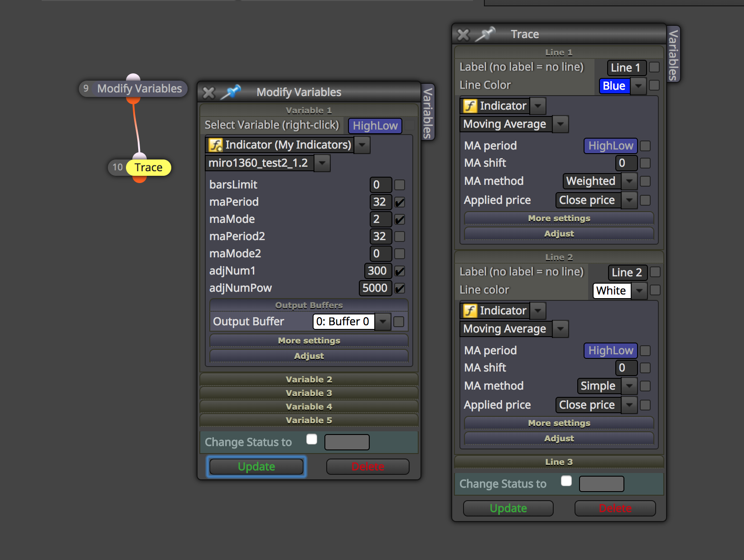The width and height of the screenshot is (744, 560).
Task: Click function icon in Line 2 Indicator
Action: [470, 311]
